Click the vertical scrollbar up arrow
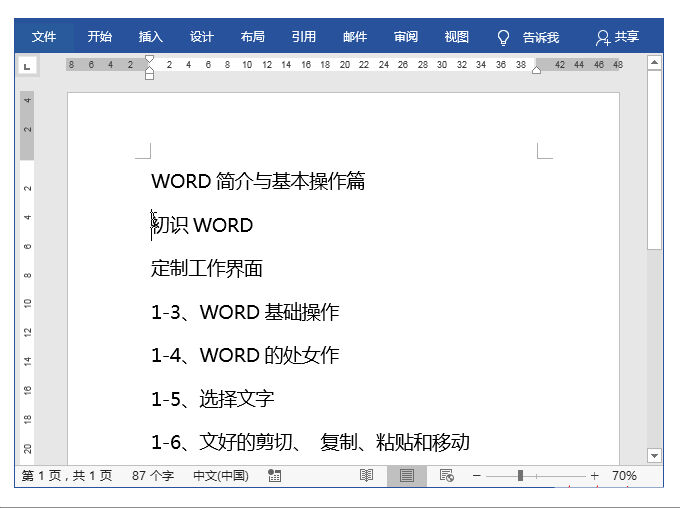The width and height of the screenshot is (680, 508). pos(654,63)
